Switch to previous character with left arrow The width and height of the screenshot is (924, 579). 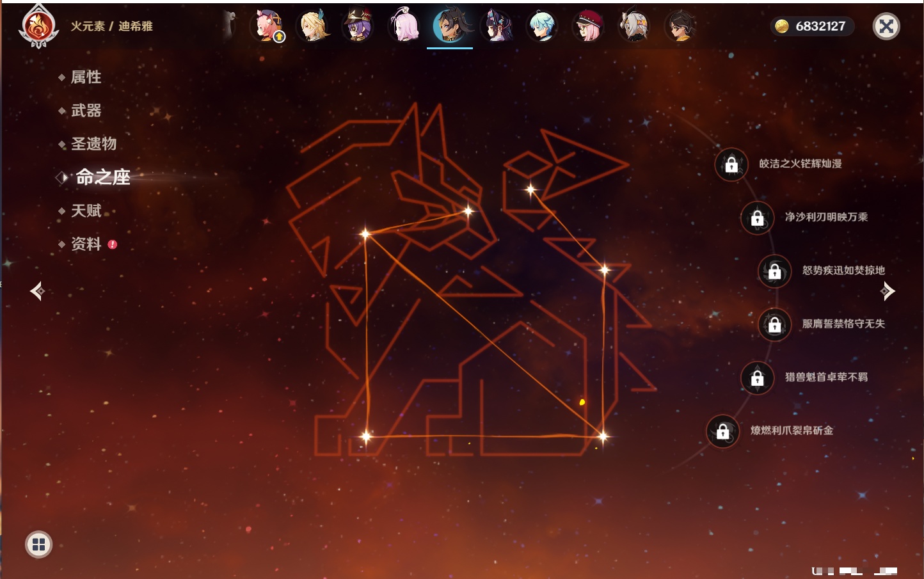38,291
